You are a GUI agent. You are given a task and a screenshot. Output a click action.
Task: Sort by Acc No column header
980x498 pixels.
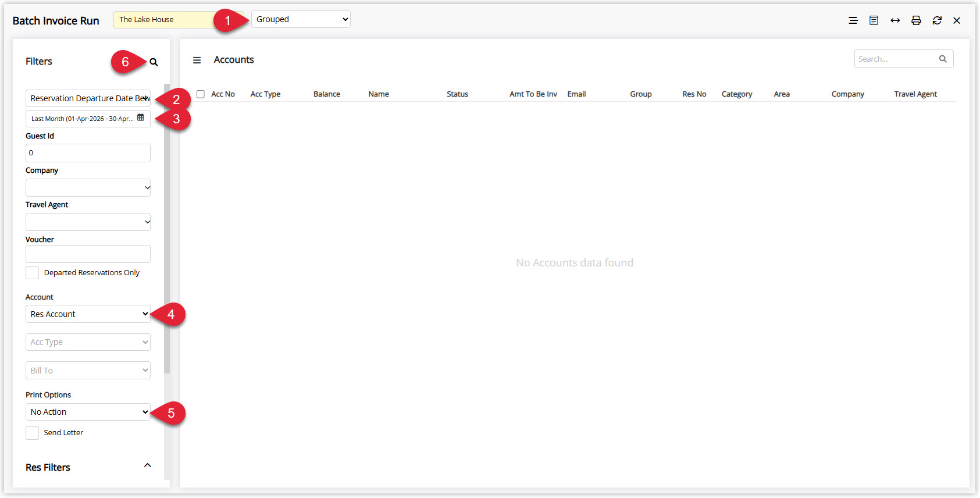pyautogui.click(x=223, y=94)
